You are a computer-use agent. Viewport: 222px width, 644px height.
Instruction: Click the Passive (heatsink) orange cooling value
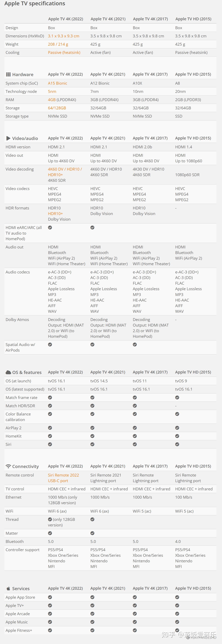click(x=64, y=53)
